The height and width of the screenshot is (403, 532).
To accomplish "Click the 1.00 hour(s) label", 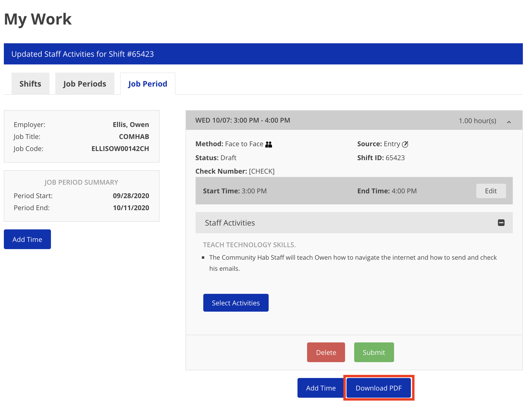I will pos(477,121).
